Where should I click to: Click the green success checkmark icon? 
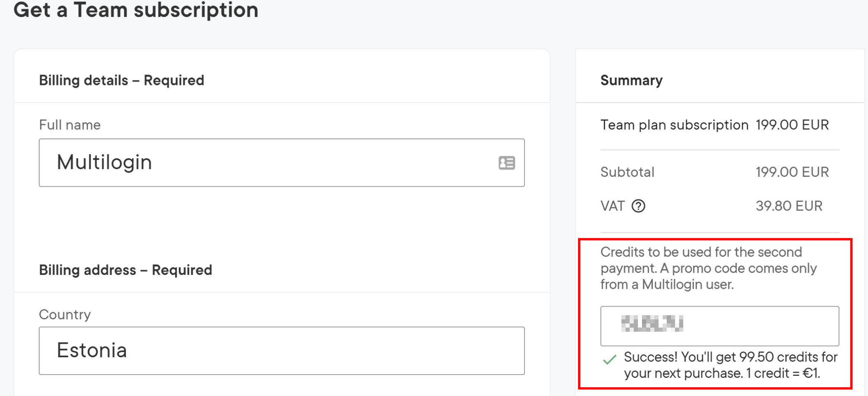coord(609,360)
